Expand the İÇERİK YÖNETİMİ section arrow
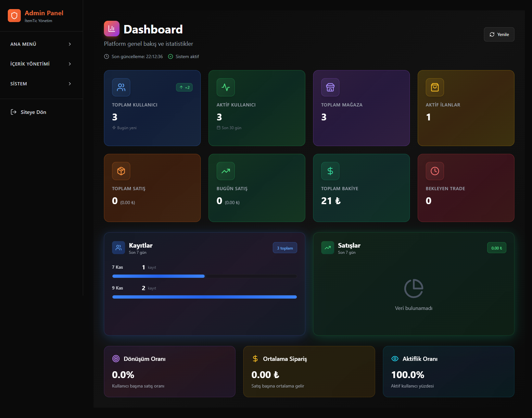532x418 pixels. pyautogui.click(x=70, y=64)
